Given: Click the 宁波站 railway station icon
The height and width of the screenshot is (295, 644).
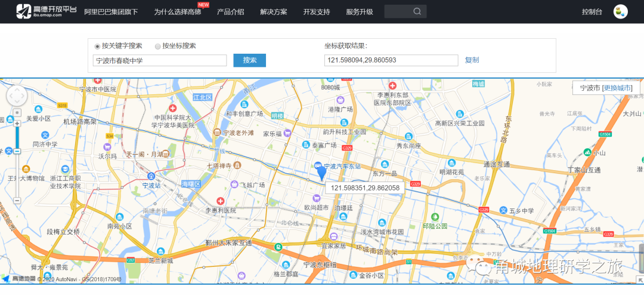Looking at the screenshot, I should [151, 176].
